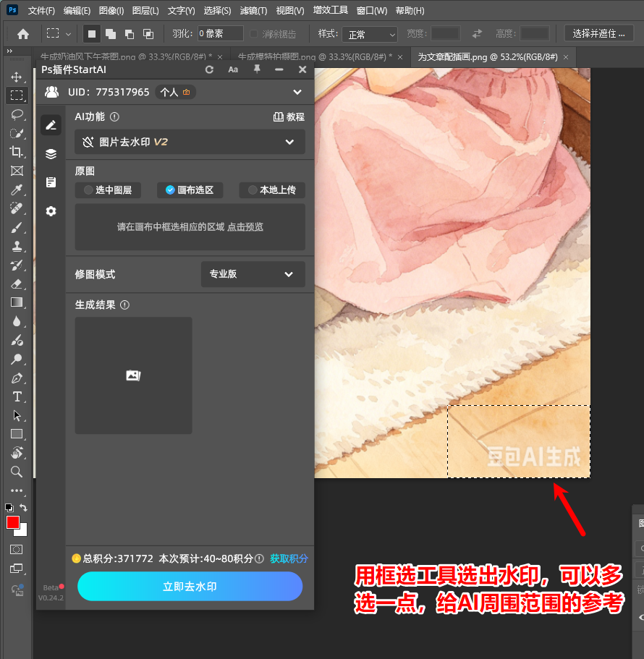Select the Pen tool
The image size is (644, 659).
pyautogui.click(x=17, y=378)
